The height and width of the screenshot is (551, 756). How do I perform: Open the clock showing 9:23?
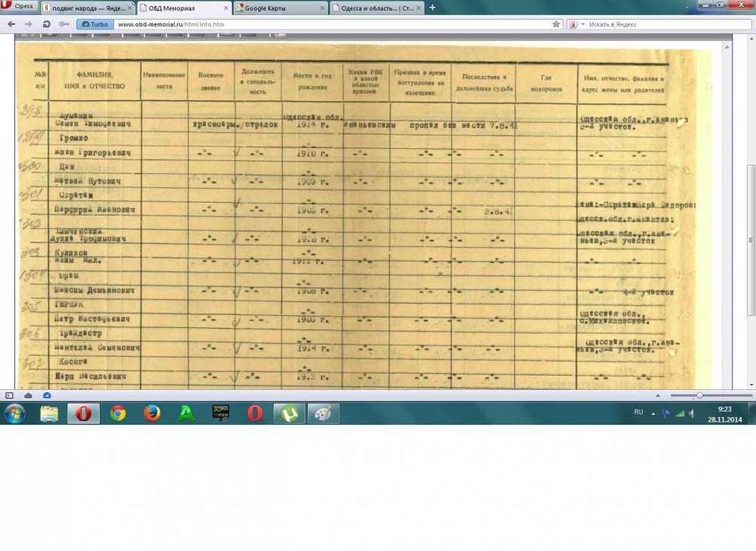point(725,414)
